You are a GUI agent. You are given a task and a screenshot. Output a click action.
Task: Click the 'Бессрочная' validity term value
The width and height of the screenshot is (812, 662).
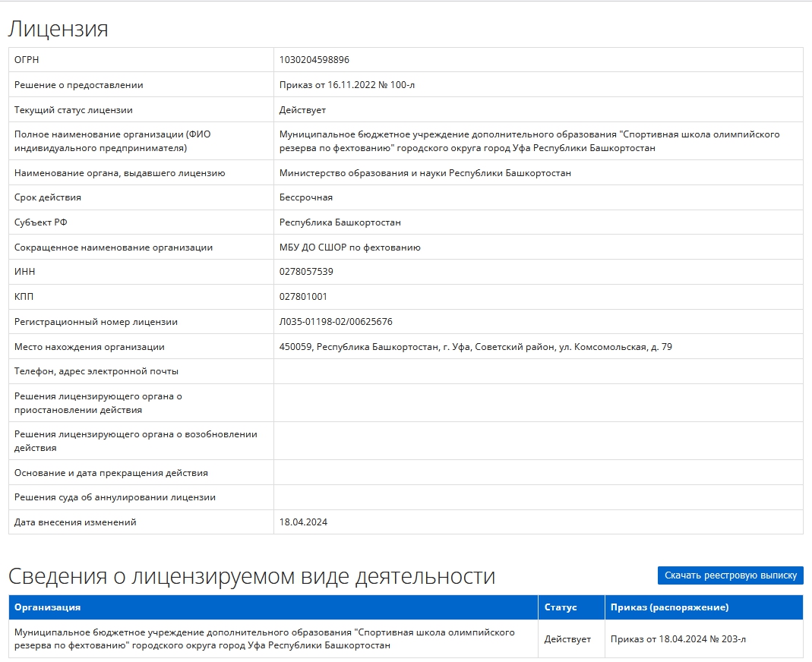click(305, 197)
